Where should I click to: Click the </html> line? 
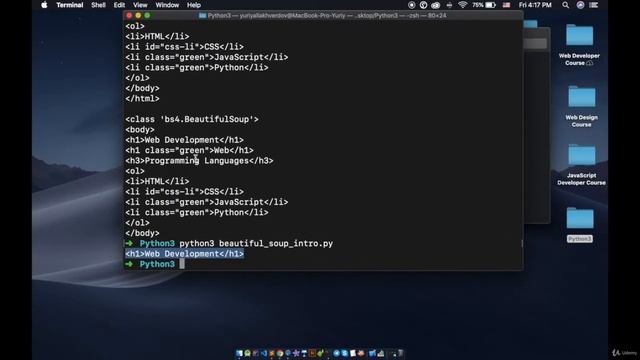142,99
